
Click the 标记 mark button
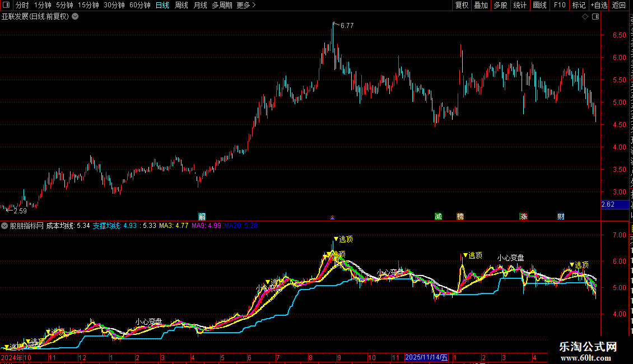(x=579, y=5)
